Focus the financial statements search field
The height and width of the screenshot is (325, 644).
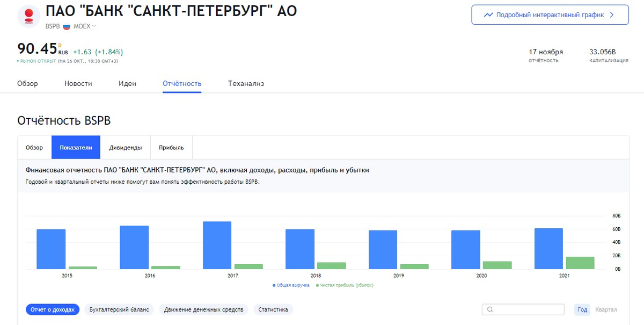[523, 309]
